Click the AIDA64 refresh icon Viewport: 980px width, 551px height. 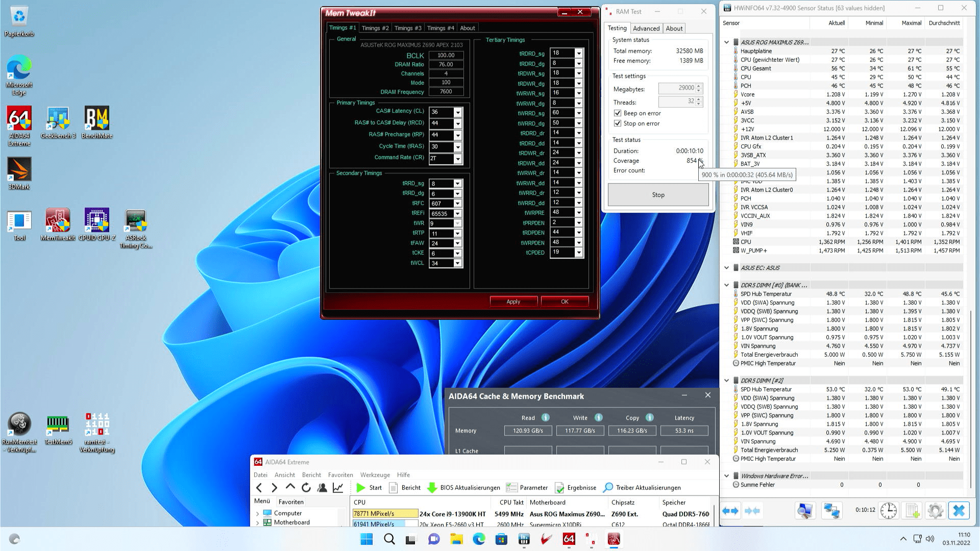pyautogui.click(x=306, y=488)
